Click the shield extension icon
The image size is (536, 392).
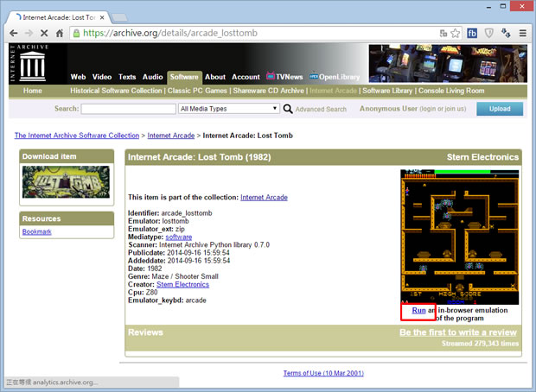(x=489, y=33)
